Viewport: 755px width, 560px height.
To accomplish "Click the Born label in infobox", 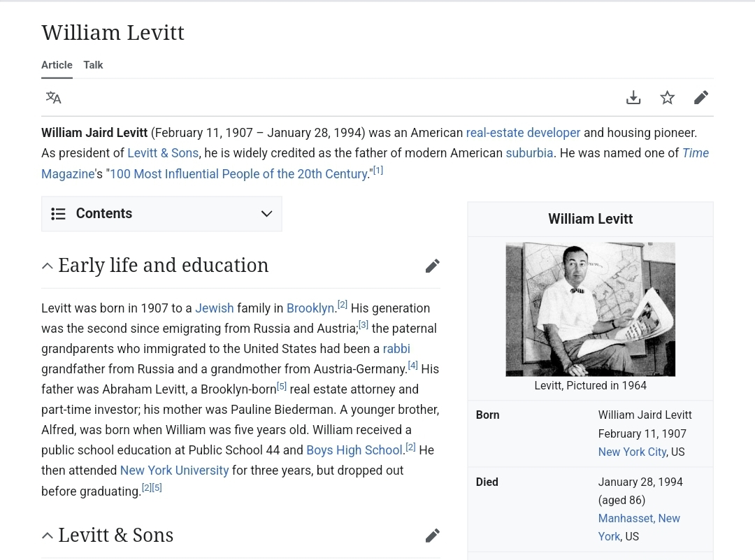I will (488, 415).
